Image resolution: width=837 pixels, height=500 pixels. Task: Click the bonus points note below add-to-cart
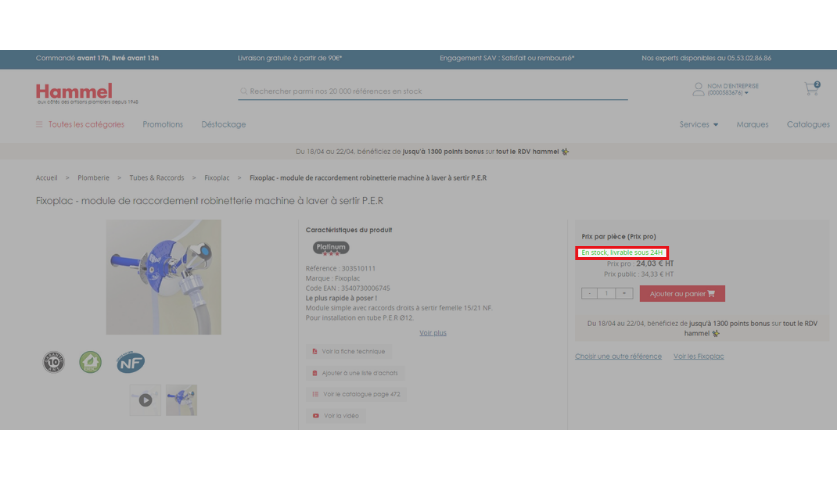pos(702,328)
